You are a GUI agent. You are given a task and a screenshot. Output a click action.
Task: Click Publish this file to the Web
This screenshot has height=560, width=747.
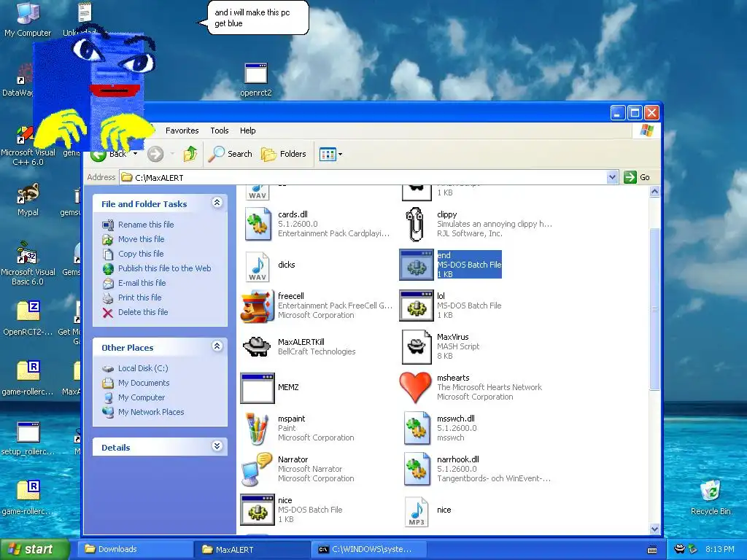click(x=164, y=268)
